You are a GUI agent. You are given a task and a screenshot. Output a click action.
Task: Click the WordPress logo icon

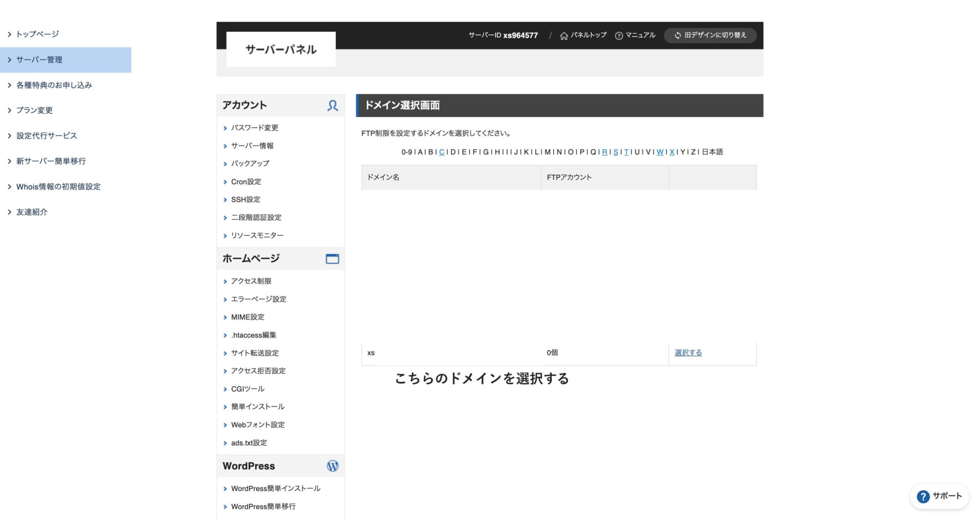(332, 466)
